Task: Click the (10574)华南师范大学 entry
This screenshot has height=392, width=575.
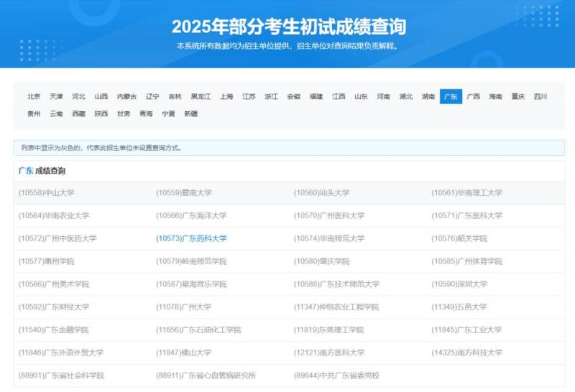Action: coord(329,238)
